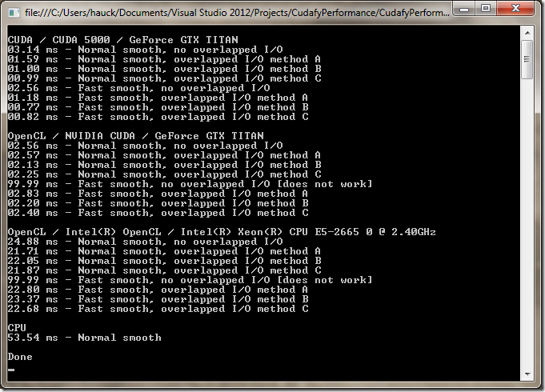Image resolution: width=545 pixels, height=392 pixels.
Task: Click the 'CUDA / CUDA 5000 / GeForce GTX TITAN' header
Action: [x=123, y=40]
